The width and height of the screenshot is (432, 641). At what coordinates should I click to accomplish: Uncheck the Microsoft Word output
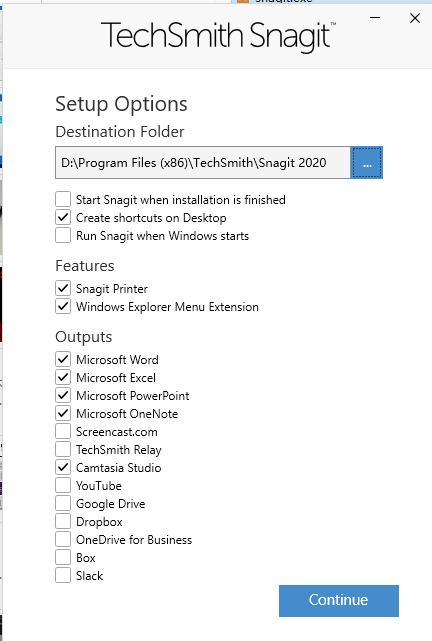pyautogui.click(x=63, y=359)
